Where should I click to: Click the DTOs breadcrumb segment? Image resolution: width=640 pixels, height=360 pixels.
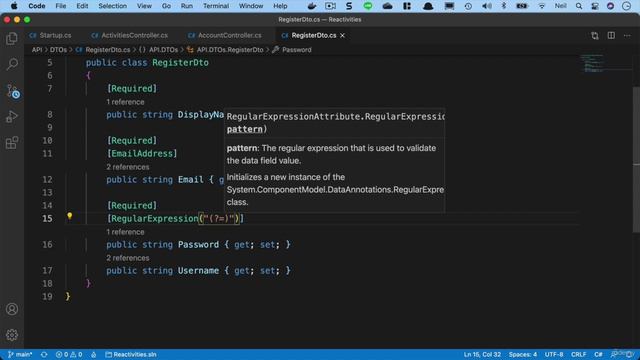tap(58, 50)
